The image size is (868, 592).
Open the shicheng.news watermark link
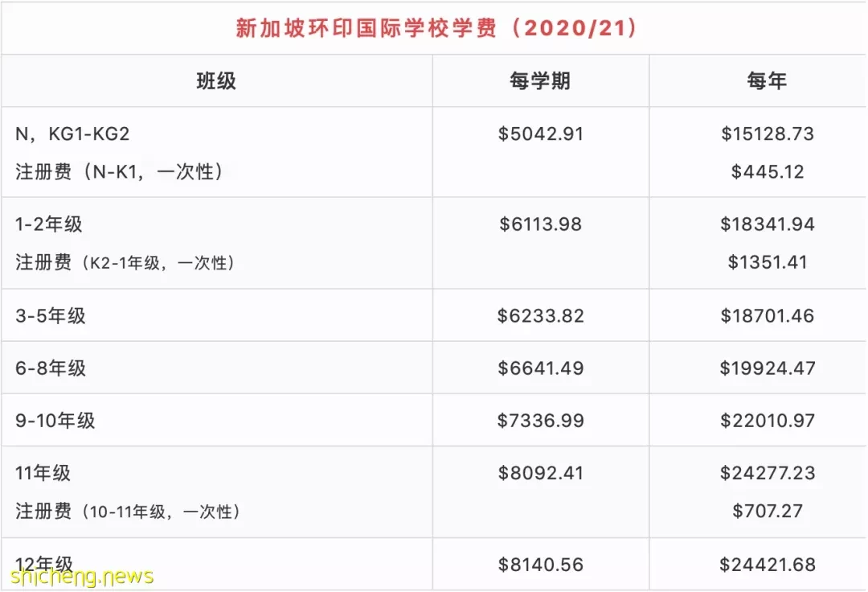[x=82, y=577]
